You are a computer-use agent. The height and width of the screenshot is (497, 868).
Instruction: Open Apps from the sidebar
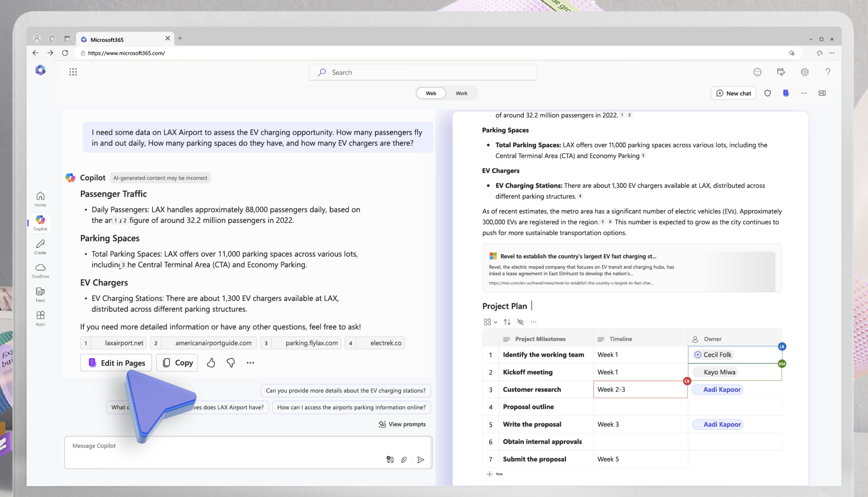tap(40, 318)
